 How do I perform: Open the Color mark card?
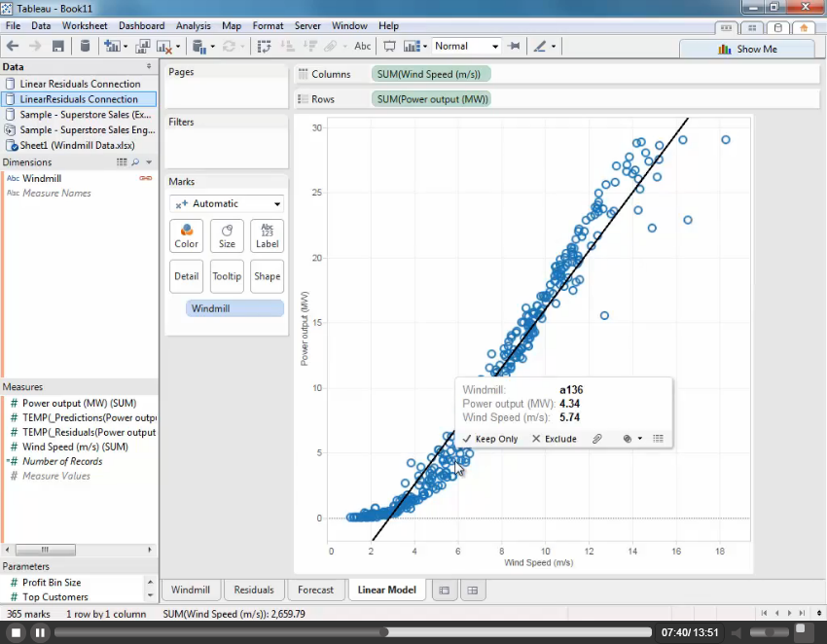point(186,236)
